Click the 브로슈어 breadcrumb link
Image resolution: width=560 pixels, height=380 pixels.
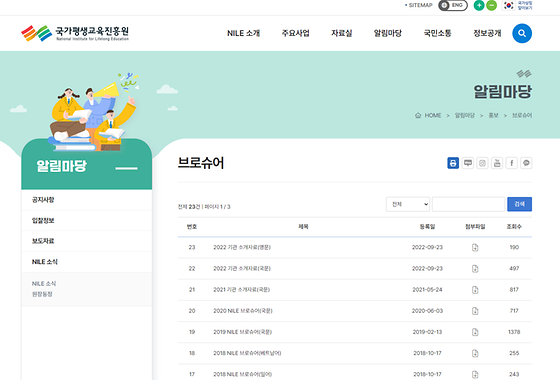(522, 115)
